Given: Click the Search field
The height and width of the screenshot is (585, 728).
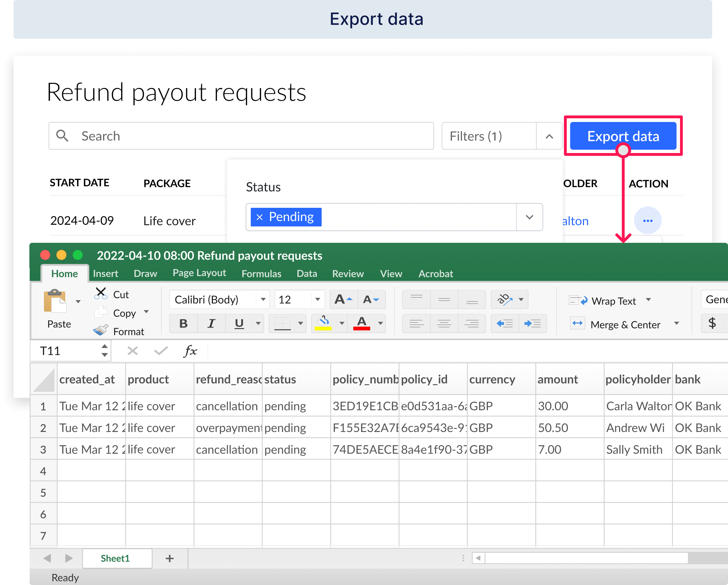Looking at the screenshot, I should click(241, 136).
